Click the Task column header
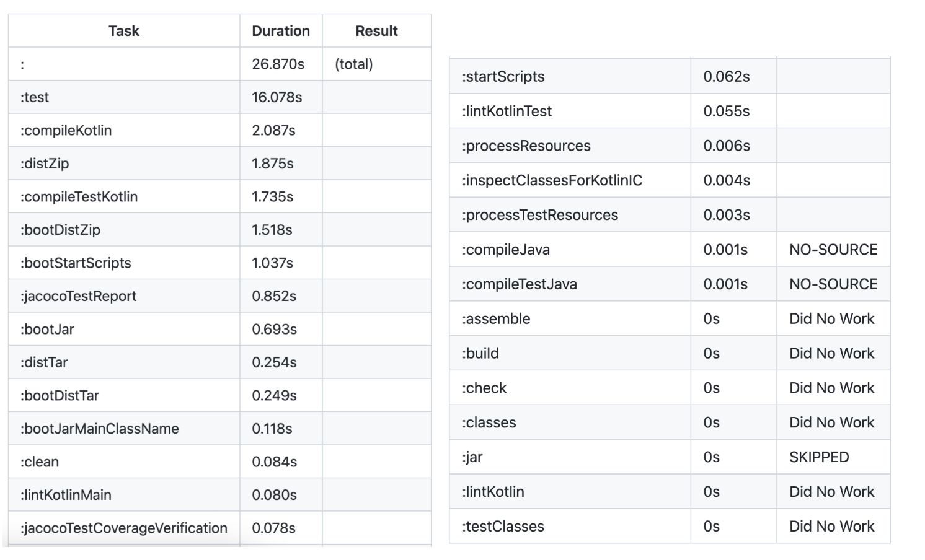 pos(124,31)
